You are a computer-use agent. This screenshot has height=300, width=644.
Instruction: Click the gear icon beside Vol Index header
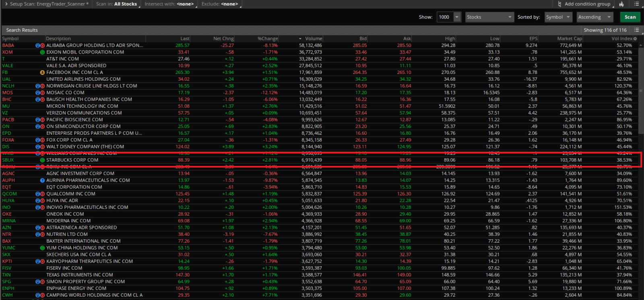pos(635,39)
